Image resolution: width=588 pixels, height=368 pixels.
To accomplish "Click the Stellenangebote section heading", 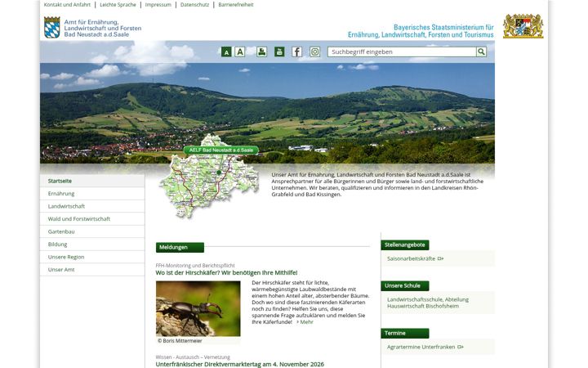I will (405, 245).
